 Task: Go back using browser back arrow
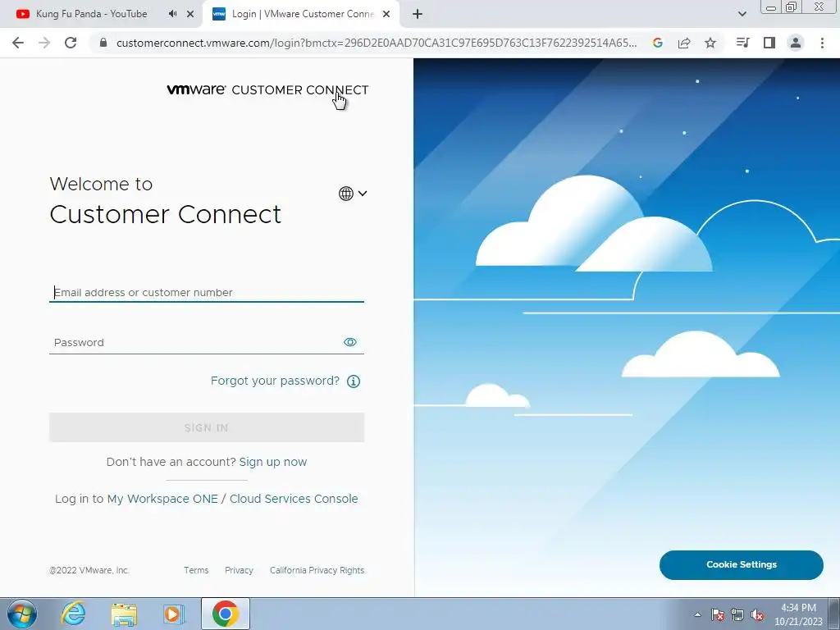[x=18, y=43]
